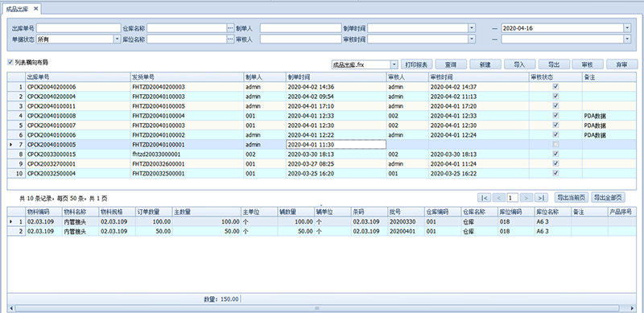Focus the 出库单号 input field

coord(78,28)
